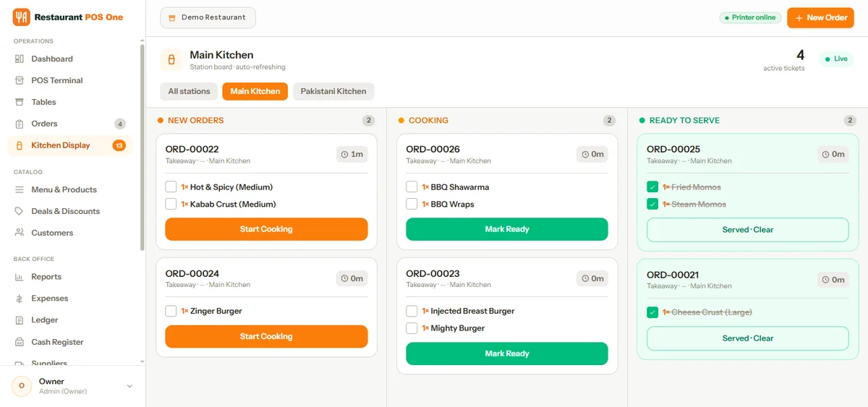Click the Kitchen Display sidebar icon
Image resolution: width=868 pixels, height=407 pixels.
(x=20, y=145)
